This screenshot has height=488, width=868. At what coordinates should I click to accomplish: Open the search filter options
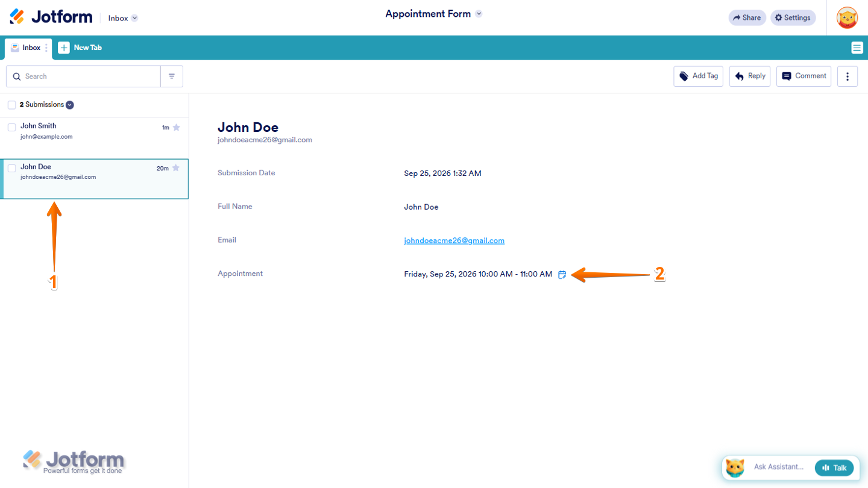pyautogui.click(x=172, y=77)
